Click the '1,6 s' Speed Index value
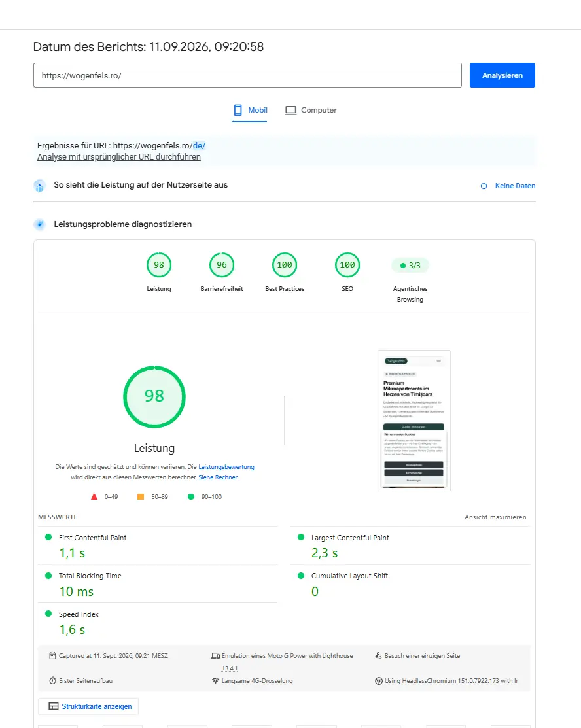 (x=72, y=630)
